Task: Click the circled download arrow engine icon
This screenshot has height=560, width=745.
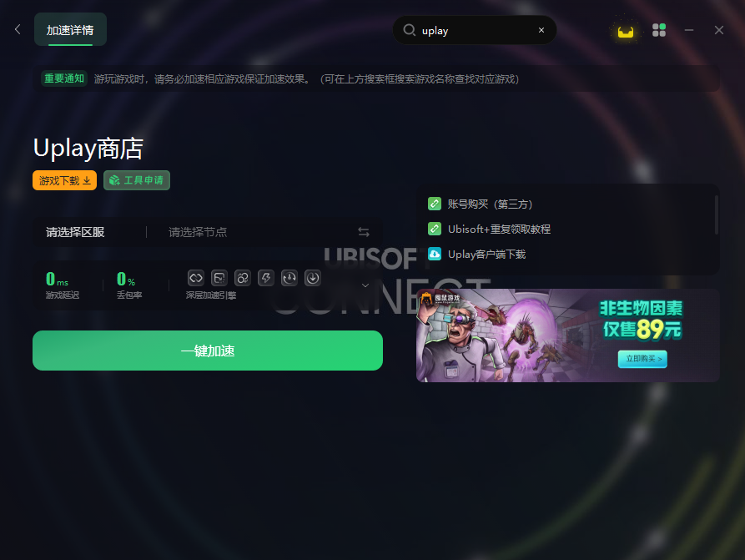Action: coord(313,278)
